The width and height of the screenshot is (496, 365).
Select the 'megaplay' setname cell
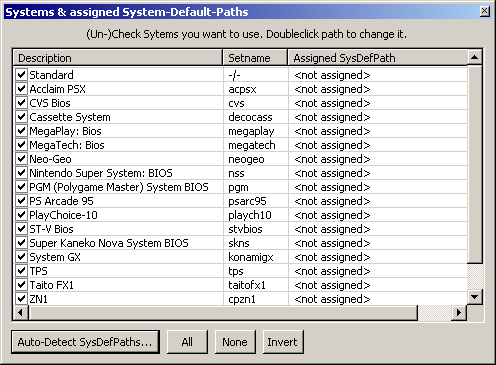251,131
